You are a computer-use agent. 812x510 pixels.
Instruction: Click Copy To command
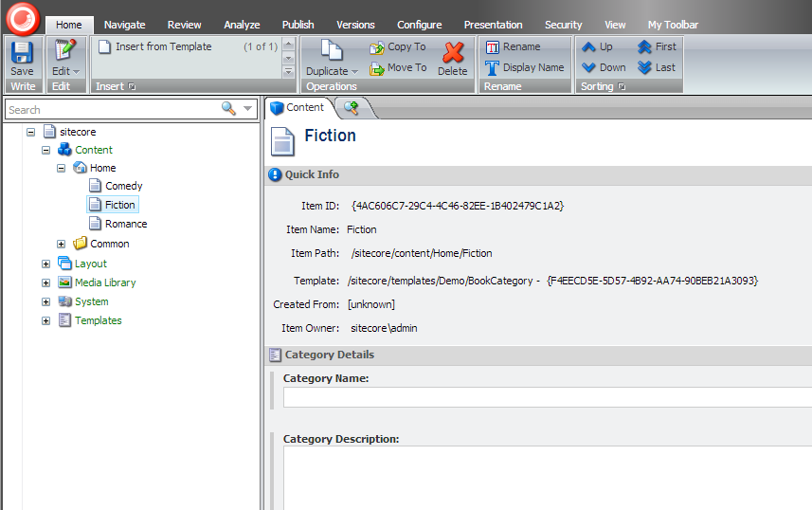click(398, 47)
